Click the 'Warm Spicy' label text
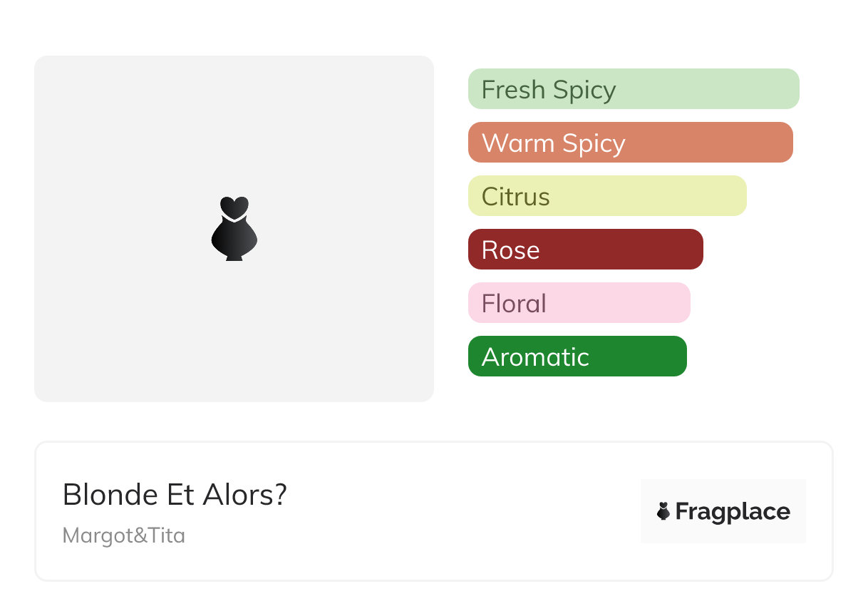 (x=554, y=143)
